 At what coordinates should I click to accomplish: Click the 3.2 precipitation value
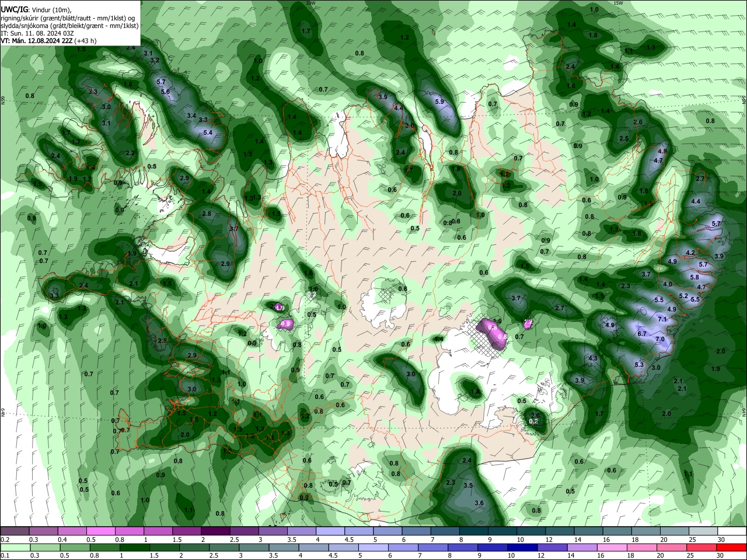[155, 60]
